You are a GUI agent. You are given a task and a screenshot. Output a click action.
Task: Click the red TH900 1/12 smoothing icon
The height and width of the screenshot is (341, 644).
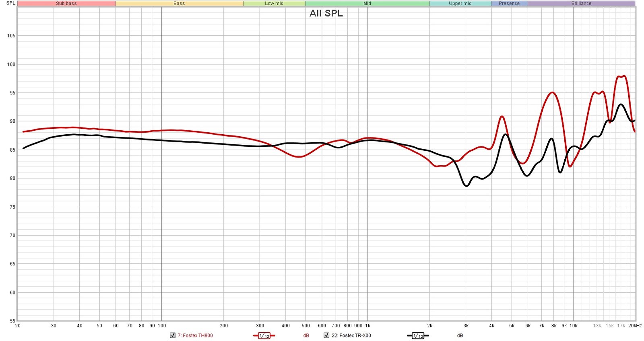pos(264,335)
